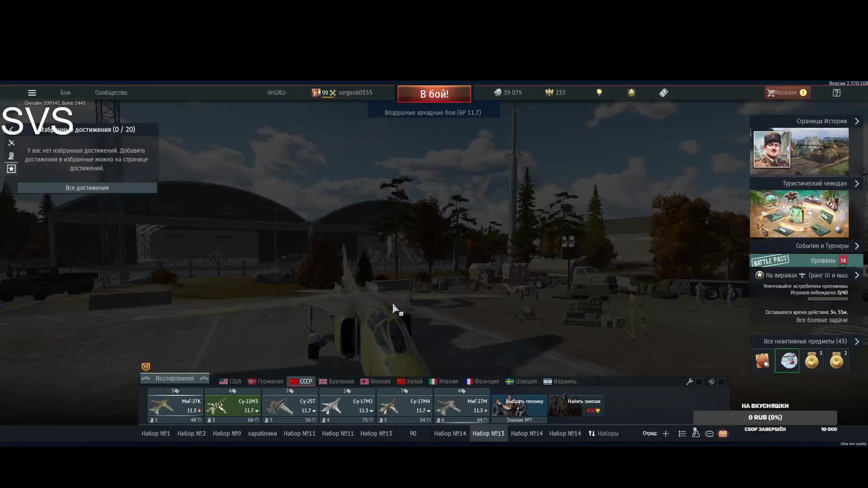Click the help question mark icon

coord(836,93)
